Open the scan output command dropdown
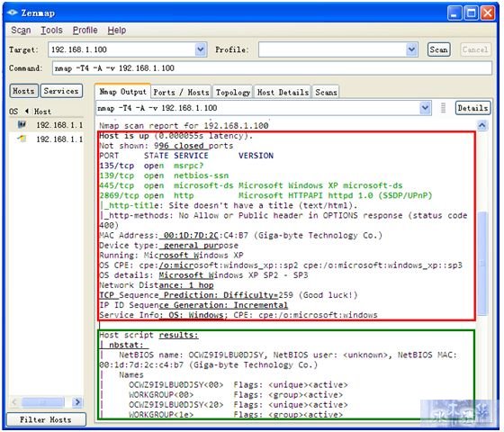The image size is (504, 432). click(425, 108)
